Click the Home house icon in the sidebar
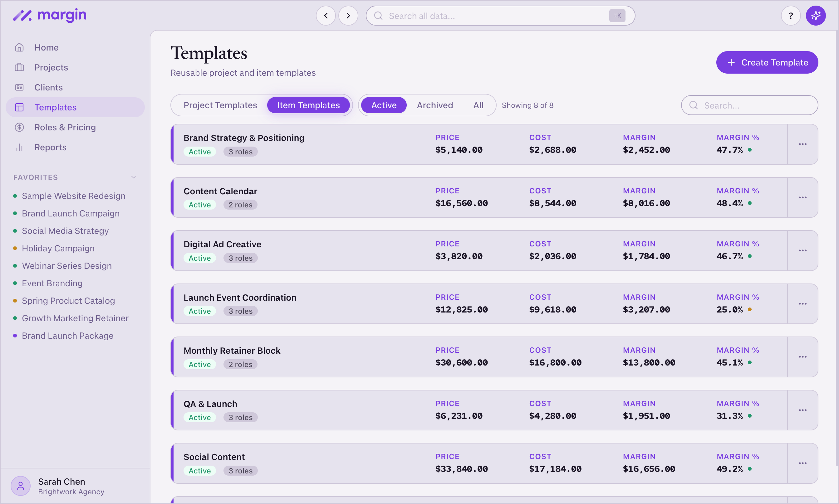Image resolution: width=839 pixels, height=504 pixels. [x=19, y=47]
